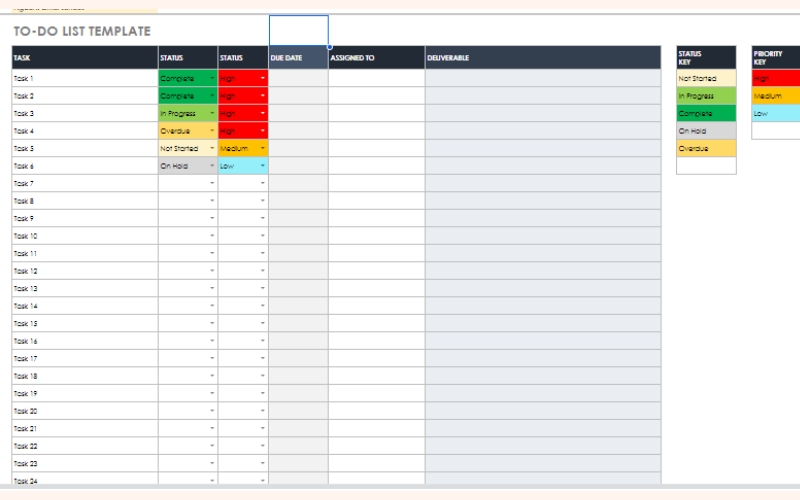Expand Task 10 priority dropdown arrow
Viewport: 800px width, 500px height.
point(263,236)
